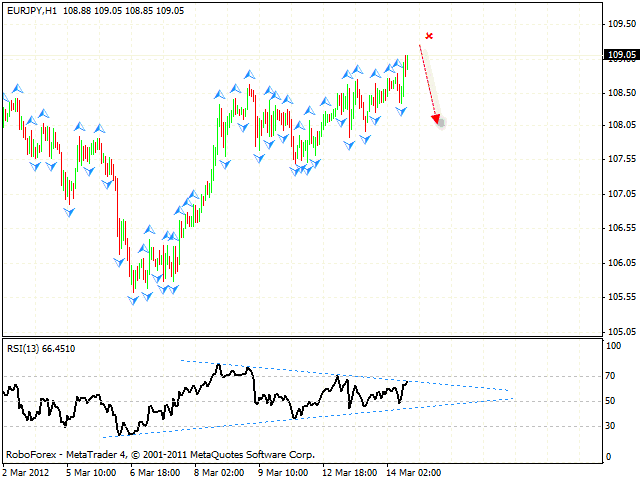Select the 9 Mar 10:00 time label
640x480 pixels.
tap(284, 471)
